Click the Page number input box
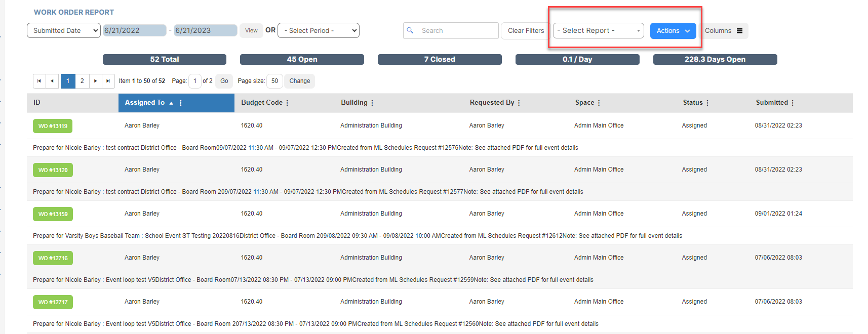The height and width of the screenshot is (334, 868). coord(195,81)
